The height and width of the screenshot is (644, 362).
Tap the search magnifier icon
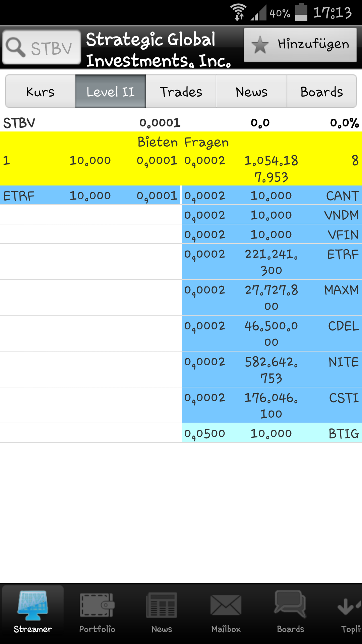coord(16,47)
